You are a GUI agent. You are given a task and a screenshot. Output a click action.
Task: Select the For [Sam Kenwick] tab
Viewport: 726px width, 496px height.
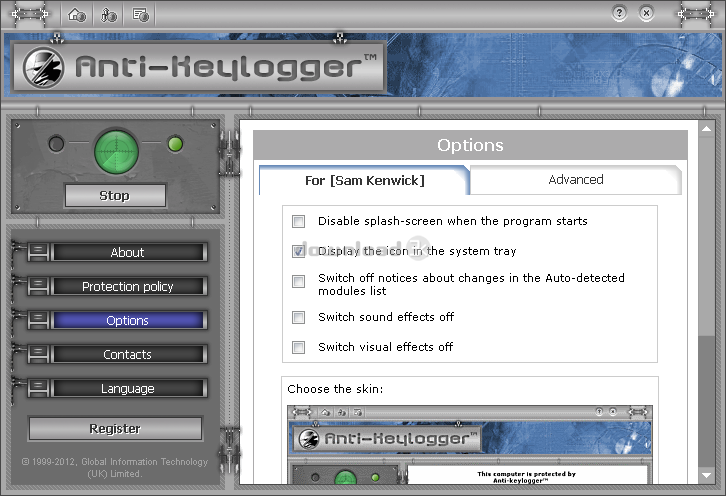(364, 181)
